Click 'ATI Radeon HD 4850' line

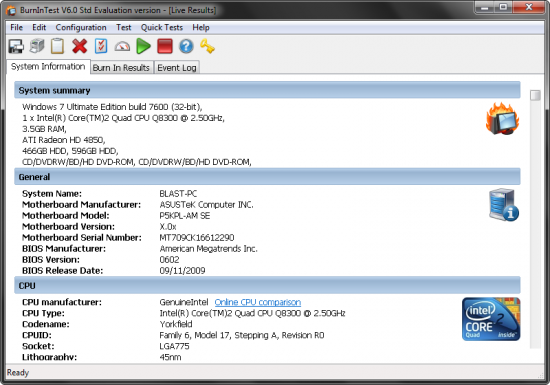pos(63,140)
